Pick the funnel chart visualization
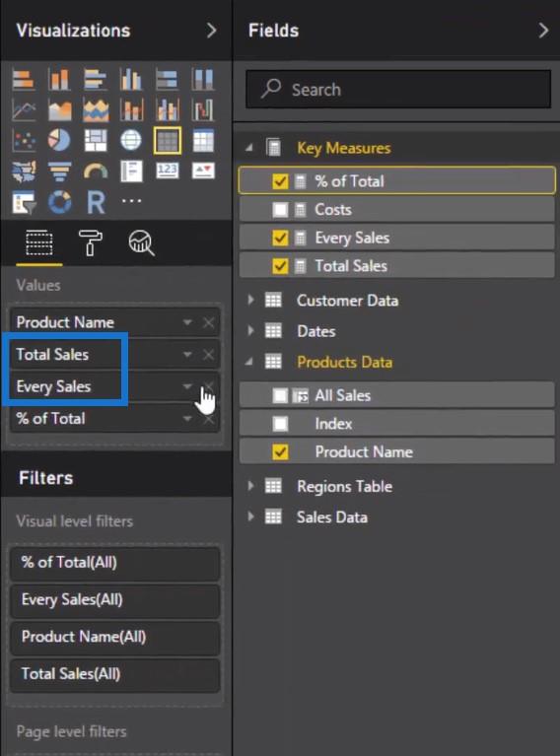Screen dimensions: 560x756 [60, 172]
